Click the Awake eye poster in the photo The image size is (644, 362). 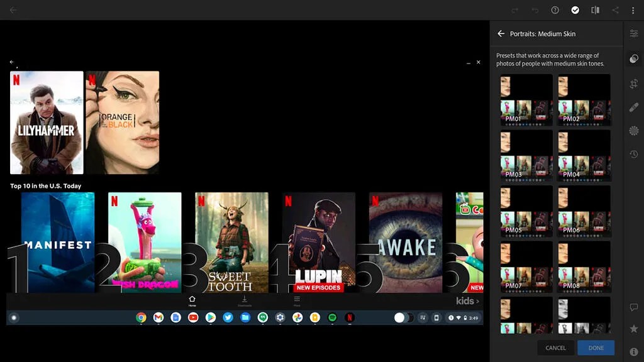point(406,243)
